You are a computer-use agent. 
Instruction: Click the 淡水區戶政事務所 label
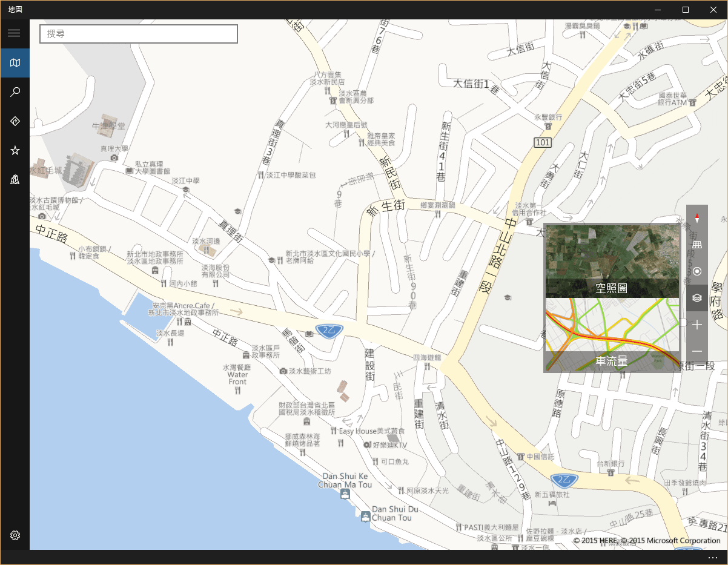click(265, 351)
